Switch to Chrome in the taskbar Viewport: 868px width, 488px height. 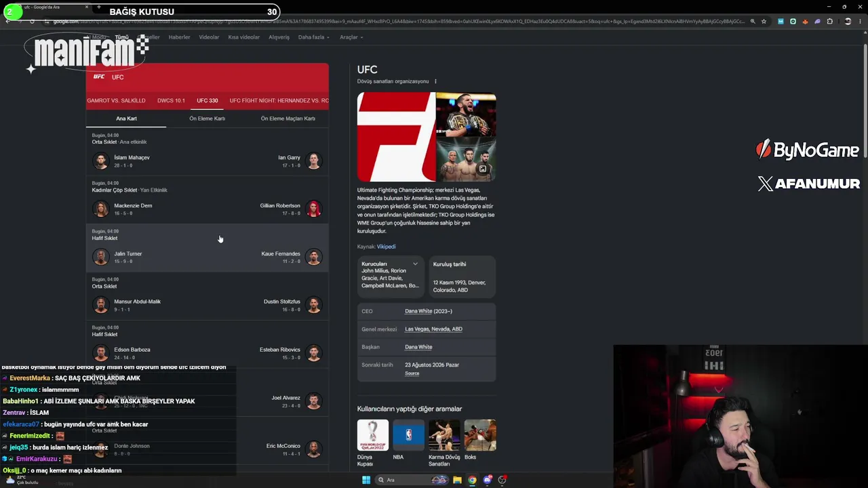(472, 480)
